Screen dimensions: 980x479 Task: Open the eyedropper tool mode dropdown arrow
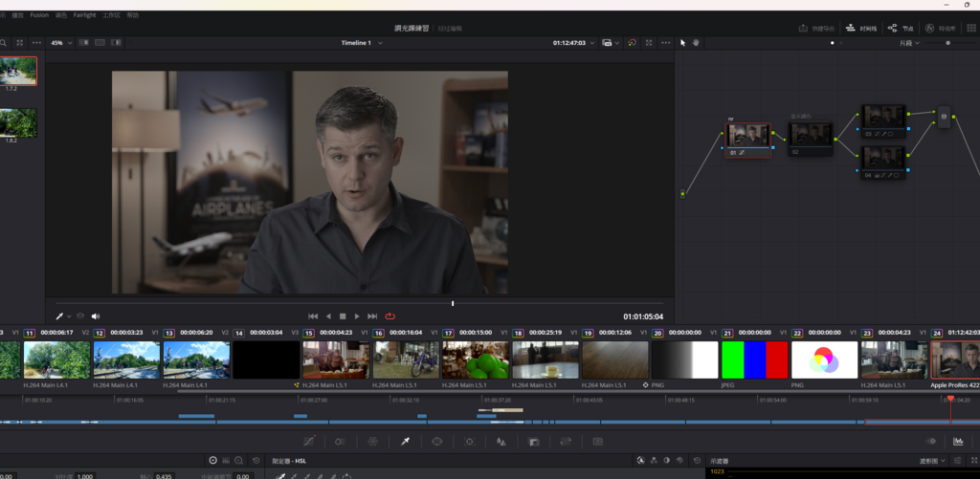click(69, 316)
